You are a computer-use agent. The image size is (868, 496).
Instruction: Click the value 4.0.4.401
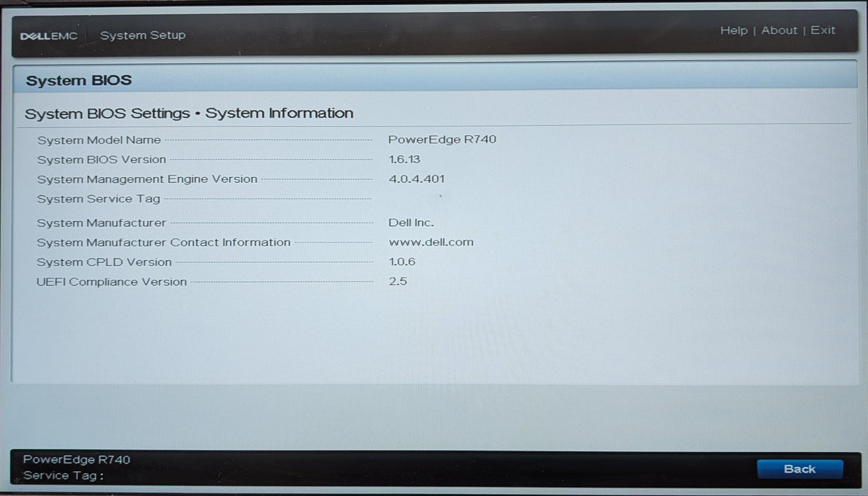point(417,179)
